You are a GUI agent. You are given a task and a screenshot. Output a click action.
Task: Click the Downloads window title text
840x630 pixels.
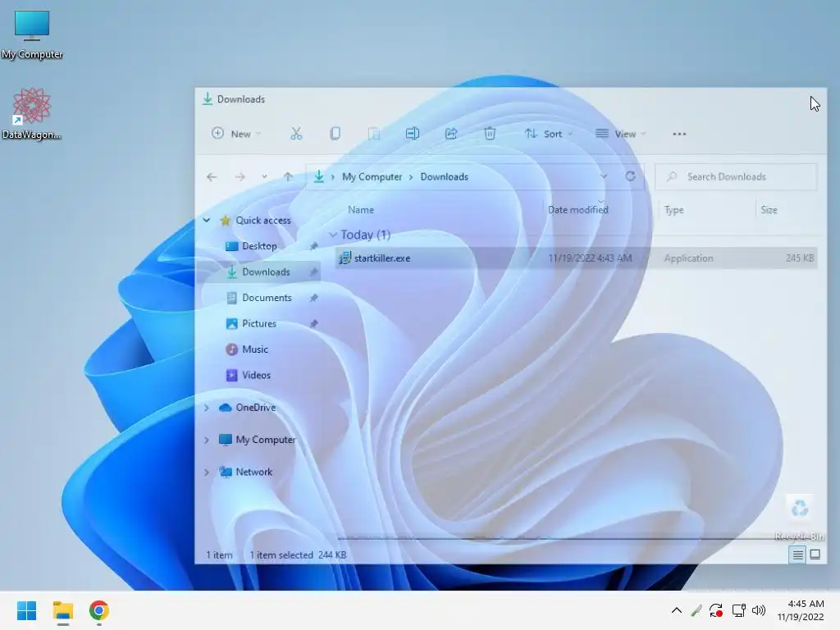pos(241,99)
